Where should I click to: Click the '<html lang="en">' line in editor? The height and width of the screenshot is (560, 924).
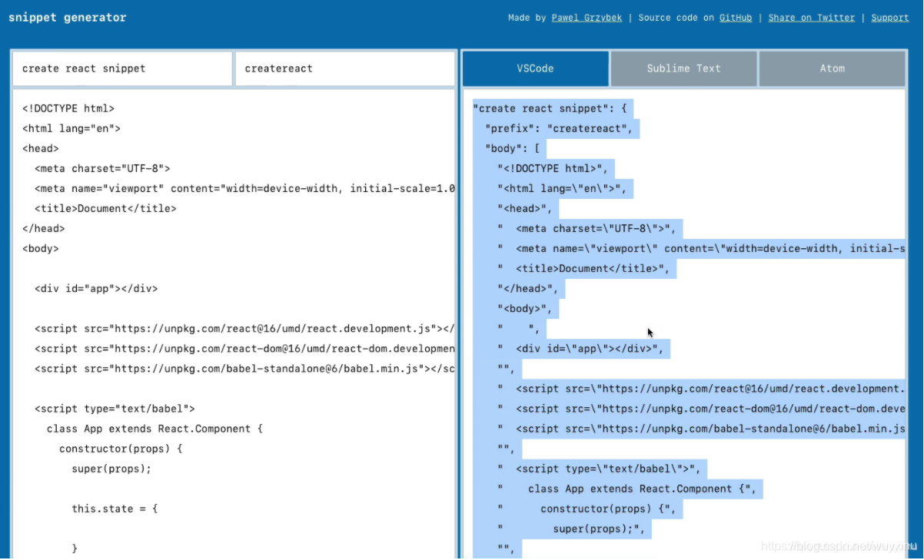click(71, 128)
